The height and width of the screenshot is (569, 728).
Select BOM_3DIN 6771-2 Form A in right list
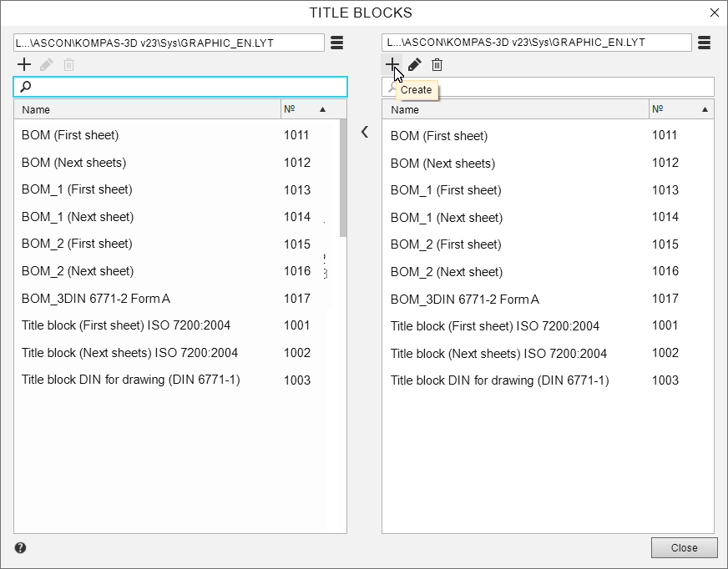(465, 299)
